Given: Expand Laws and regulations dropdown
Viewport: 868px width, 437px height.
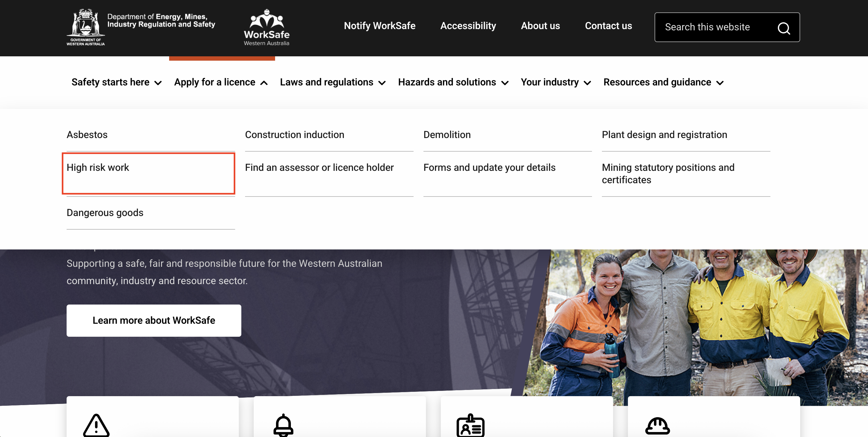Looking at the screenshot, I should [332, 82].
